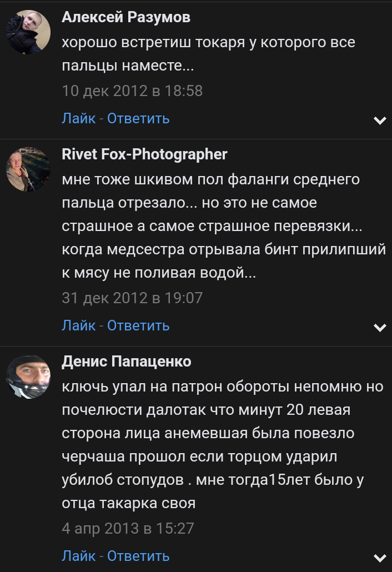The width and height of the screenshot is (392, 572).
Task: Go to Денис Папаценко's profile name
Action: 127,362
